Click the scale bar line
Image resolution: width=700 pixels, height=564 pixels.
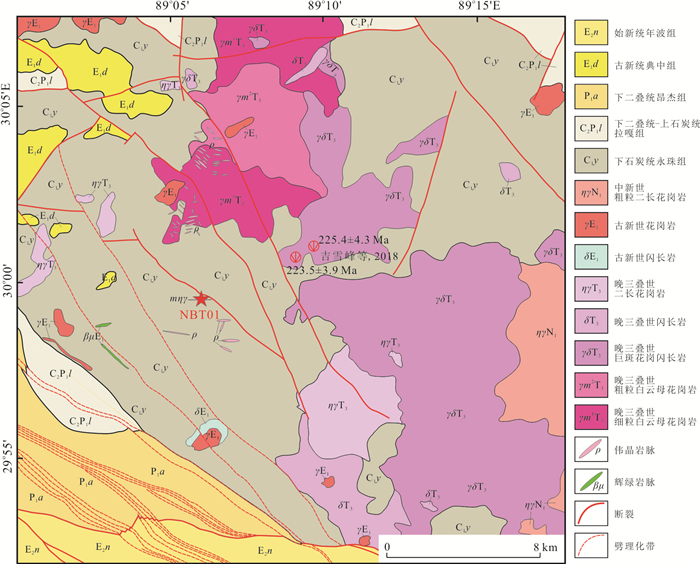[x=462, y=555]
